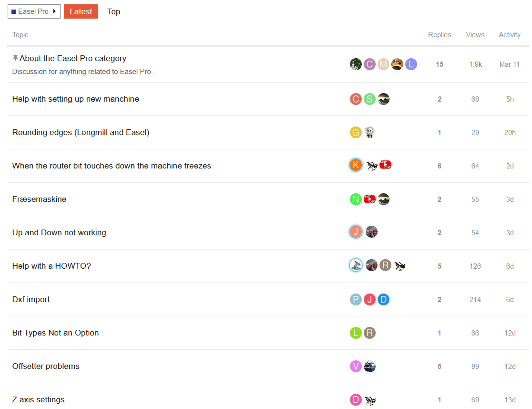This screenshot has height=409, width=532.
Task: Click green L avatar in Bit Types row
Action: coord(356,333)
